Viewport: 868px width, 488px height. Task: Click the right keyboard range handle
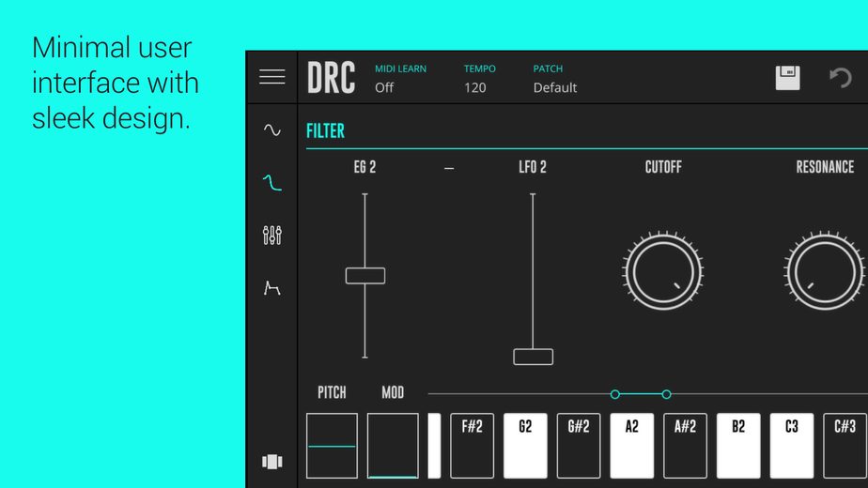point(667,394)
